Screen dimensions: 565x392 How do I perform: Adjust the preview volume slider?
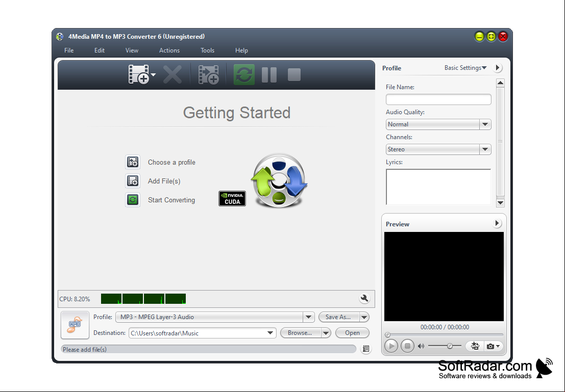[x=445, y=346]
